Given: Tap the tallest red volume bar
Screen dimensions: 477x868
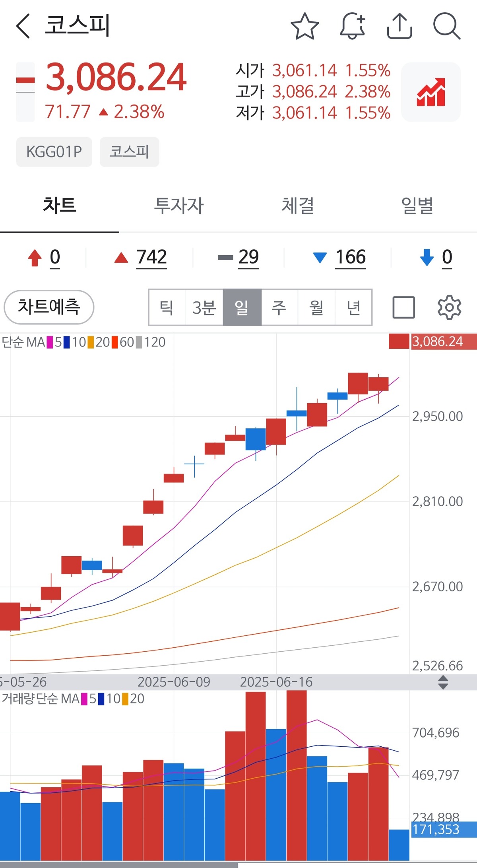Looking at the screenshot, I should (x=296, y=775).
